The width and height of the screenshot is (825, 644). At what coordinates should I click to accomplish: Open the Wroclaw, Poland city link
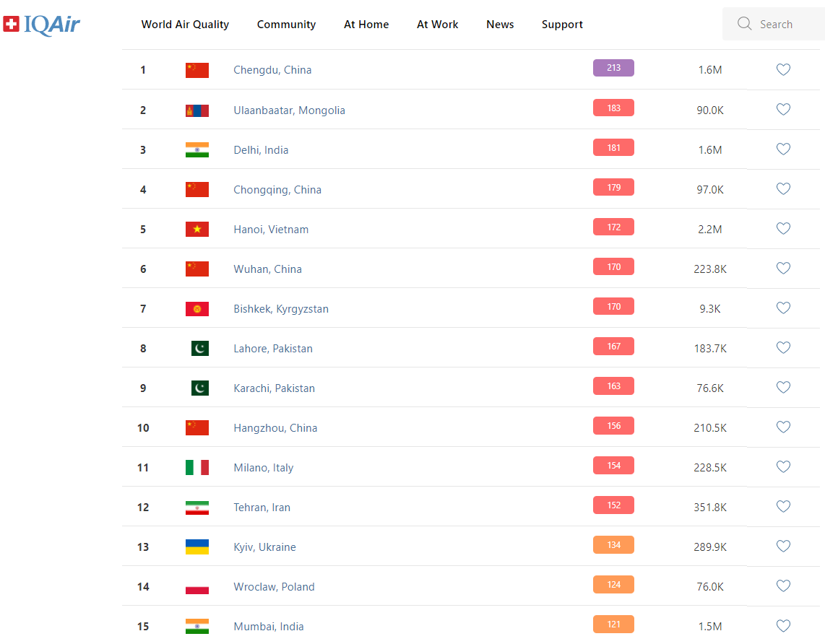click(274, 587)
